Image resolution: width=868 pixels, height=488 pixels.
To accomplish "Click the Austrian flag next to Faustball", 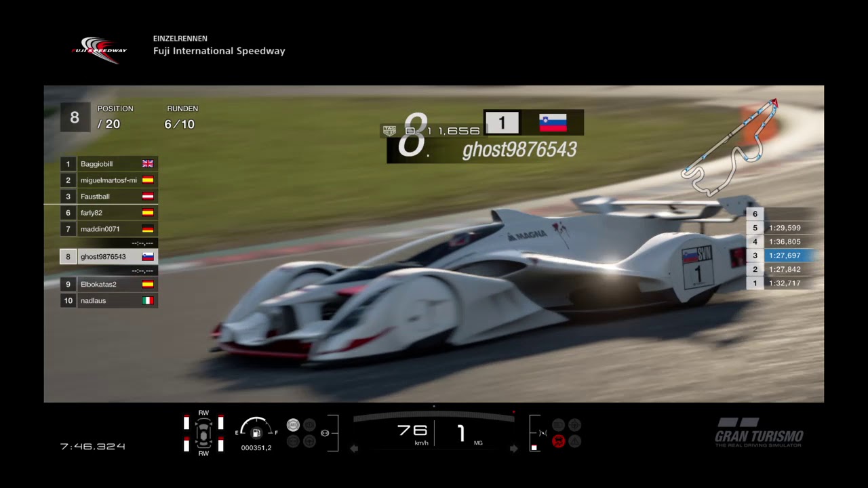I will click(148, 197).
